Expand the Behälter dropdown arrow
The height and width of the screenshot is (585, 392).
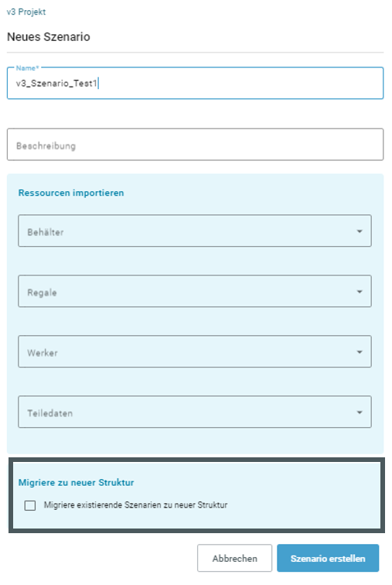click(x=360, y=231)
